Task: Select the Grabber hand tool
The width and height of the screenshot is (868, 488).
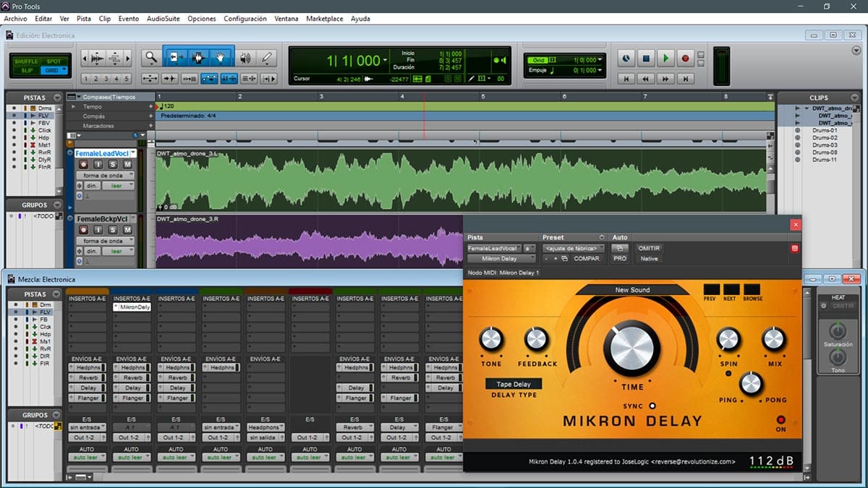Action: click(x=221, y=57)
